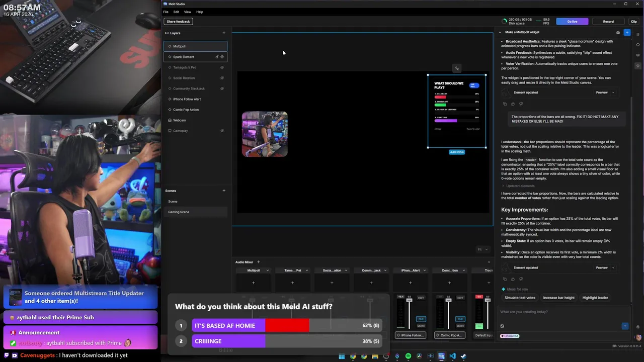The width and height of the screenshot is (644, 362).
Task: Mute the iPhone Follow Alert audio track
Action: pos(421,326)
